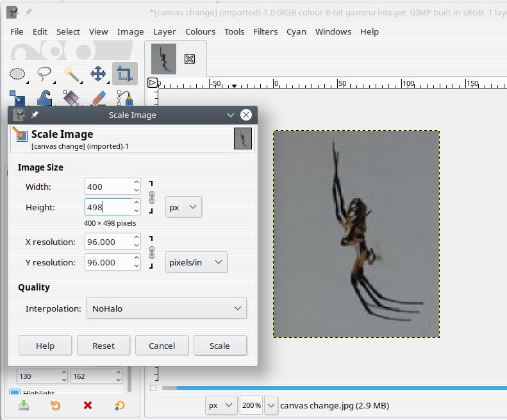Click the red delete tool preset icon

(x=88, y=405)
